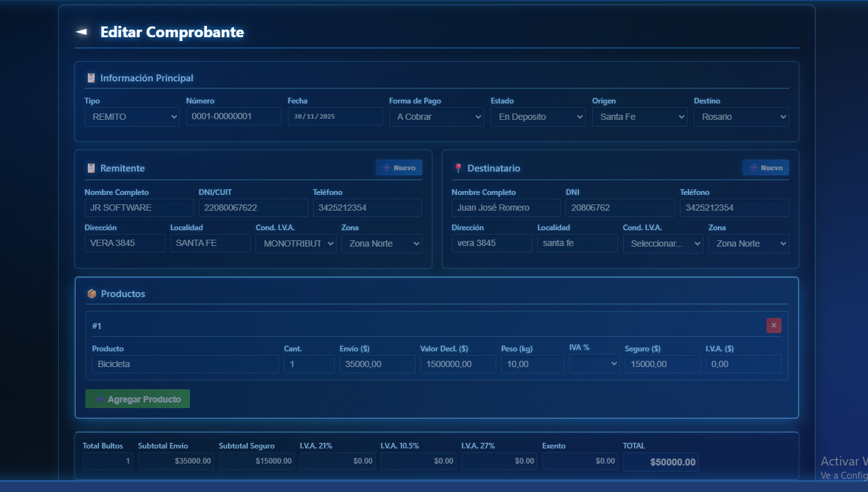Expand Remitente Cond. I.V.A. dropdown
The width and height of the screenshot is (868, 492).
[x=295, y=243]
